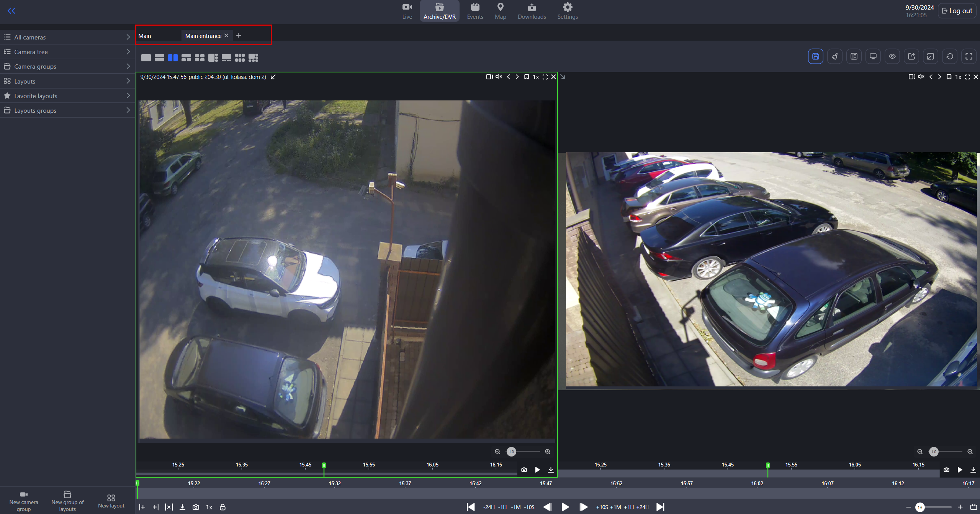The width and height of the screenshot is (980, 514).
Task: Click the broom clear layout icon
Action: click(x=834, y=56)
